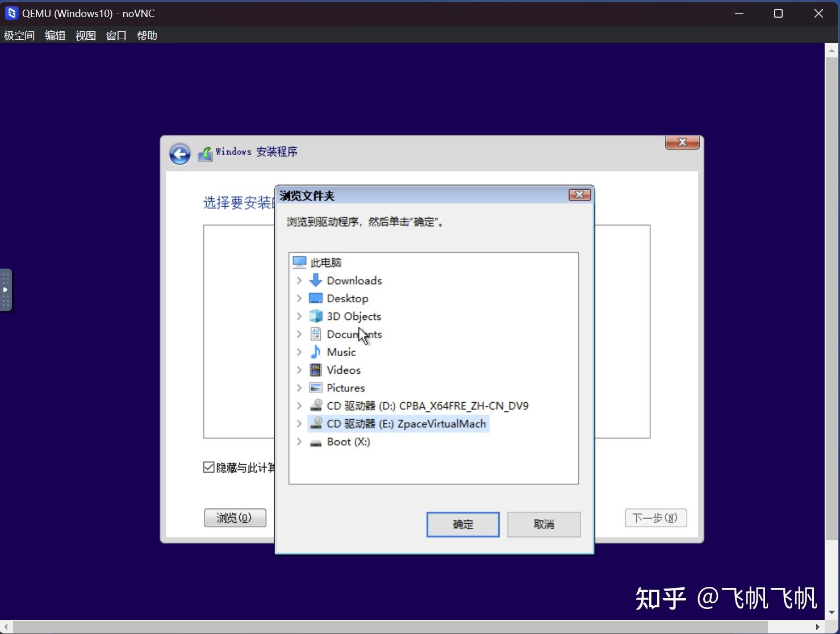This screenshot has height=634, width=840.
Task: Select the Documents icon
Action: coord(315,334)
